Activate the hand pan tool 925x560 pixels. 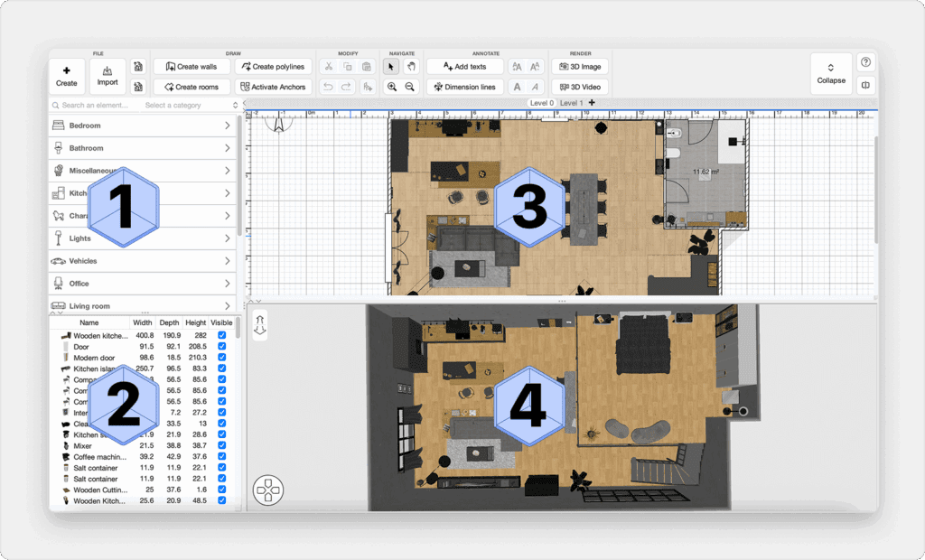click(410, 67)
